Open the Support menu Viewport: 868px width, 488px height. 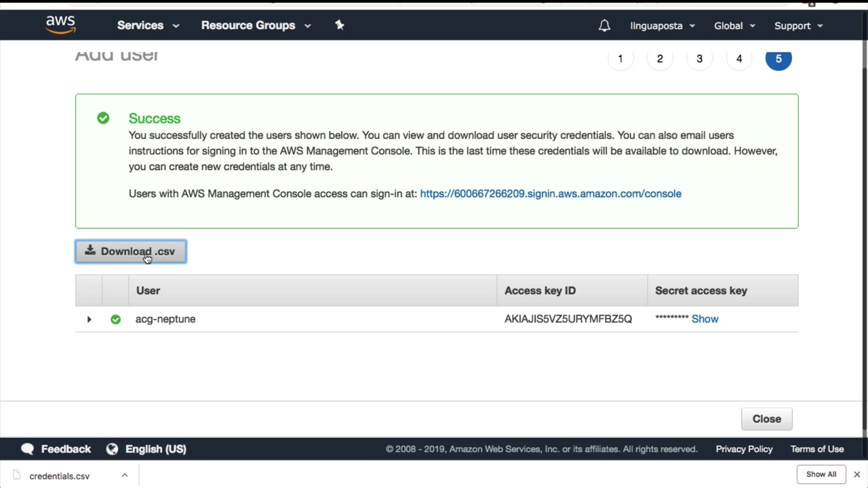tap(798, 26)
